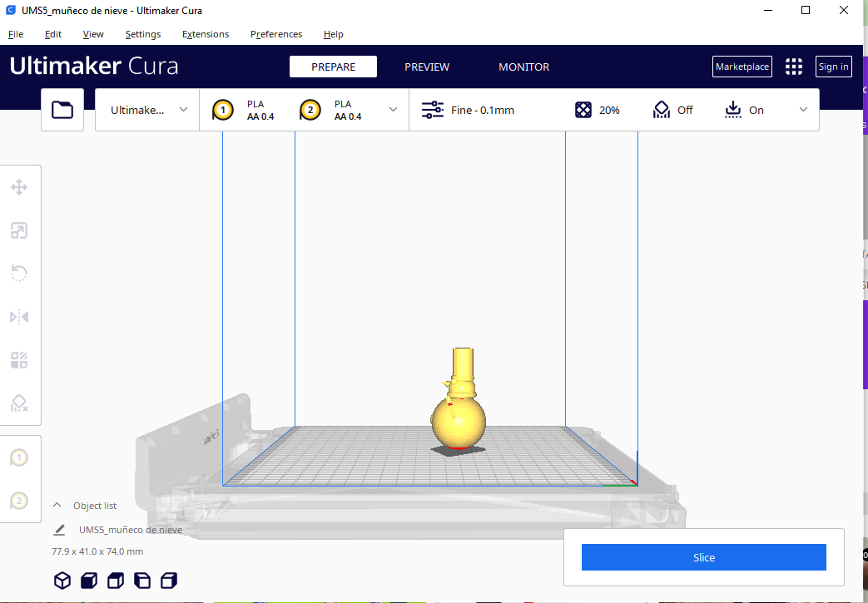
Task: Select the Move tool in left toolbar
Action: (19, 187)
